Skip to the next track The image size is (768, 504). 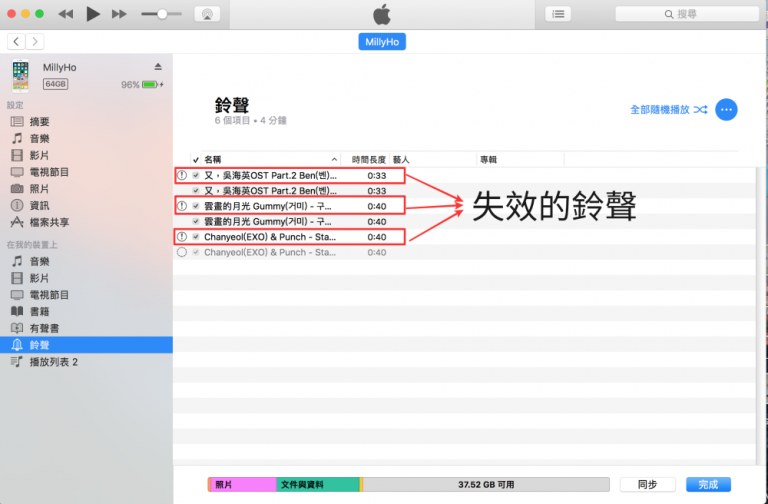click(119, 14)
